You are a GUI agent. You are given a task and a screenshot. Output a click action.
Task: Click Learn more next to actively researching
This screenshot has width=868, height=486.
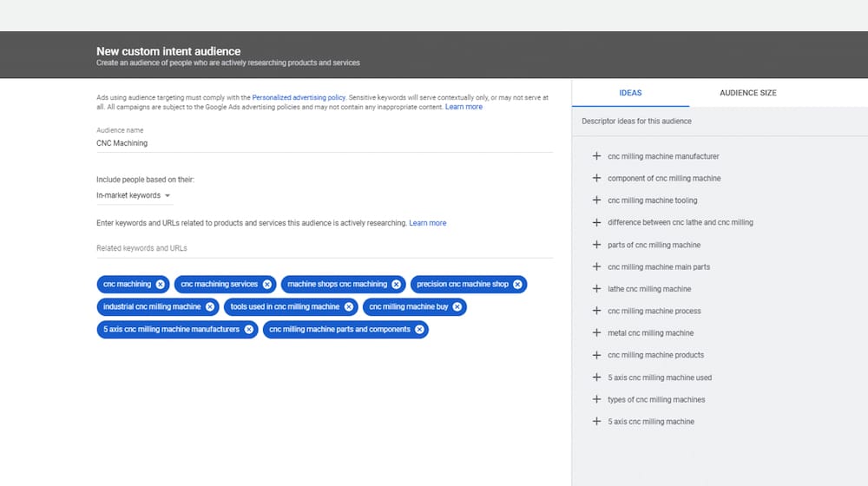[x=427, y=223]
